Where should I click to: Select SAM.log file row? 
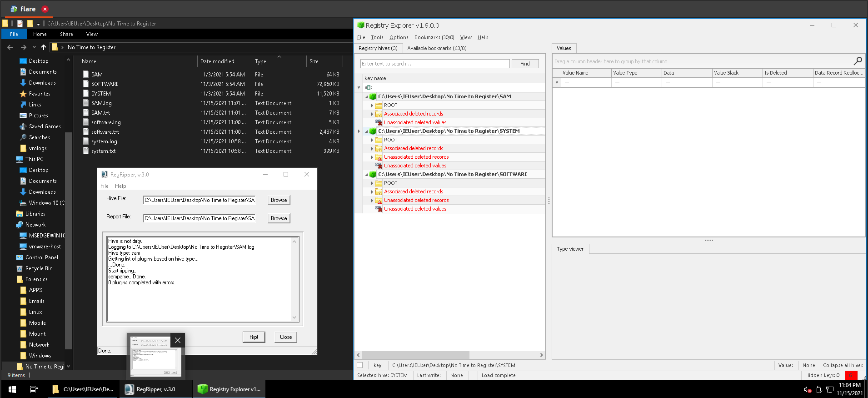click(211, 103)
